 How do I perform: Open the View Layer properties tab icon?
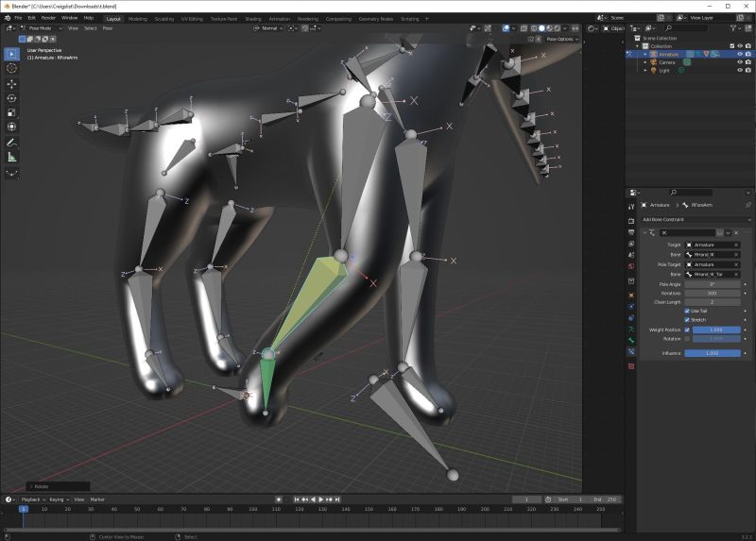coord(631,244)
